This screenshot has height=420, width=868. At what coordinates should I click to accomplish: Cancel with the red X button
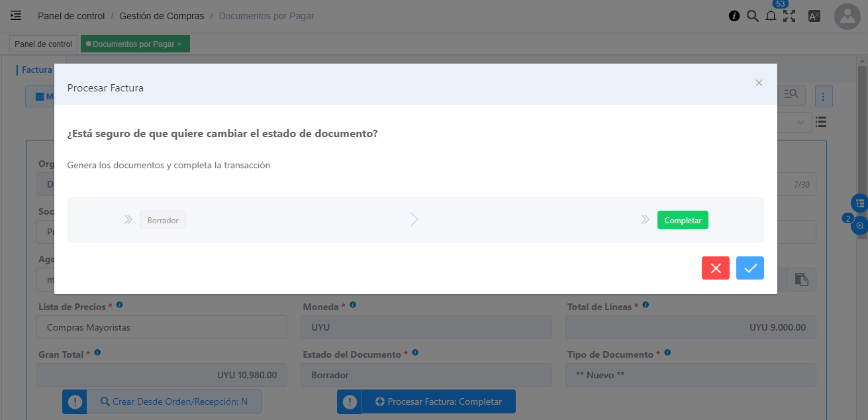(x=715, y=268)
